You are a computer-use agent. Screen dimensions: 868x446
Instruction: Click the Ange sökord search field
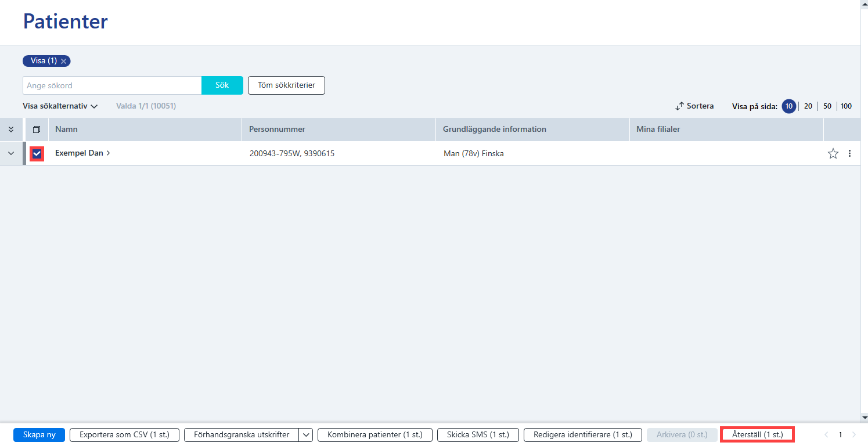[112, 85]
